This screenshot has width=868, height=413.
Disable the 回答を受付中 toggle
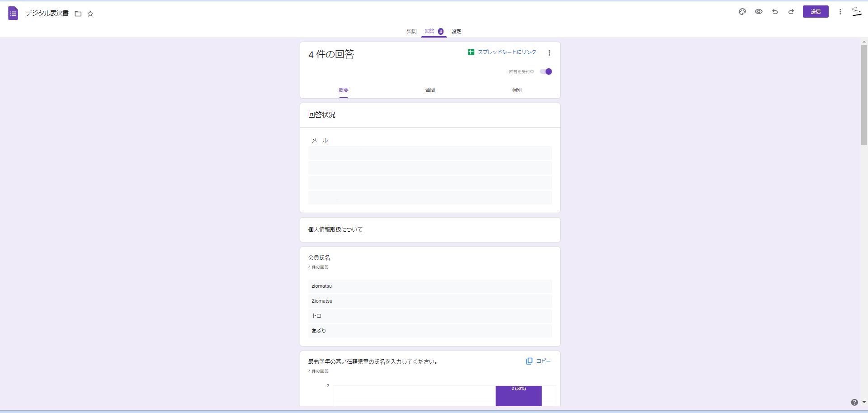pos(546,71)
